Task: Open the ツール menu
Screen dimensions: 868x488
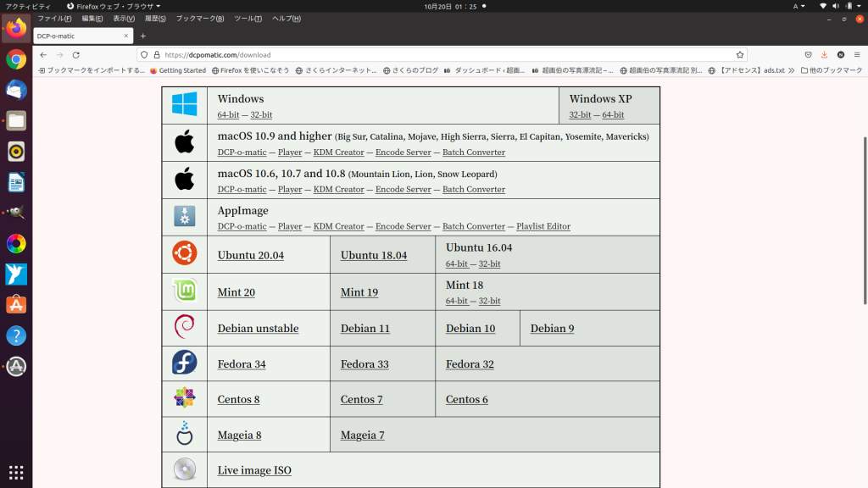Action: [248, 19]
